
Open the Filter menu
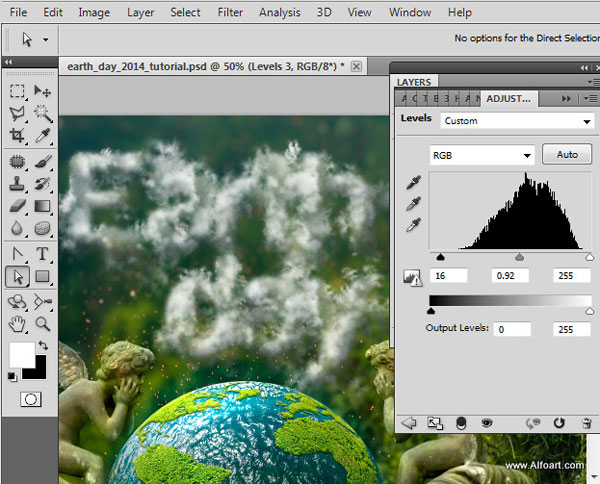(230, 12)
